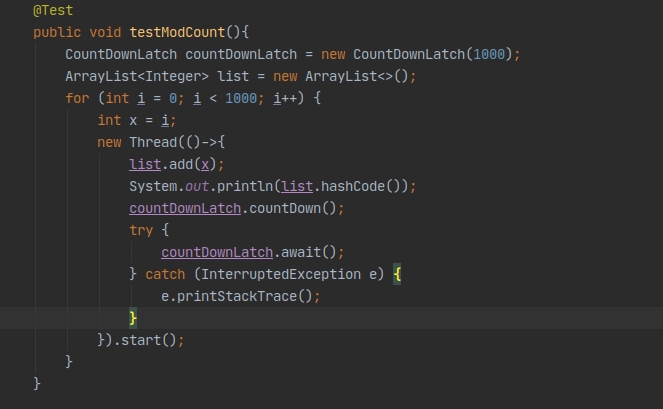663x409 pixels.
Task: Click countDownLatch.countDown(); call
Action: coord(237,209)
